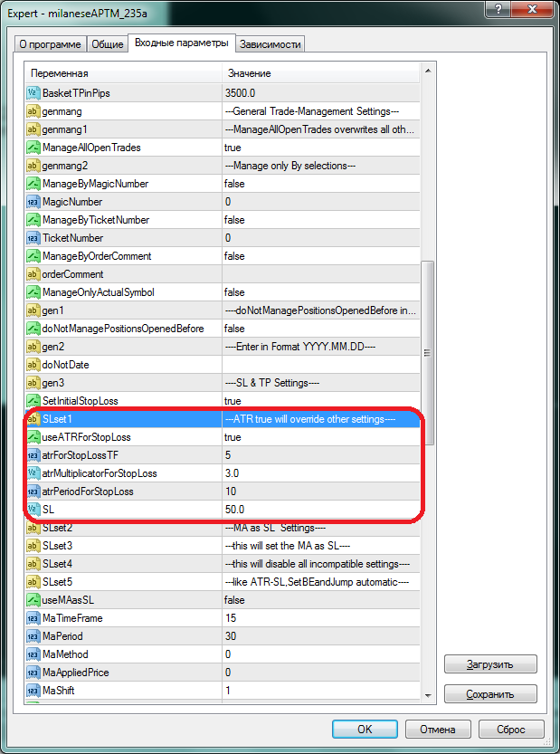Click the ManageByTicketNumber bool icon

33,220
